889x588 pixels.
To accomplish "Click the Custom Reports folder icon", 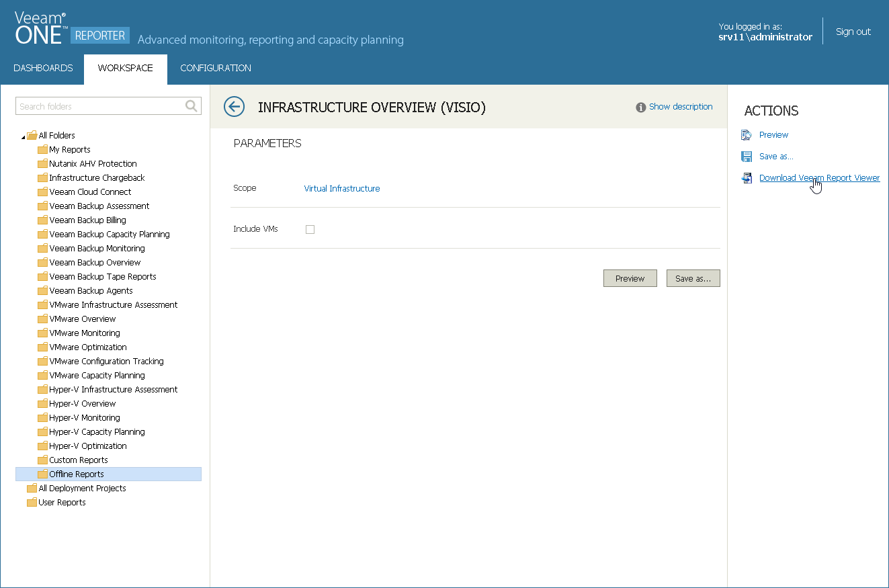I will 42,460.
